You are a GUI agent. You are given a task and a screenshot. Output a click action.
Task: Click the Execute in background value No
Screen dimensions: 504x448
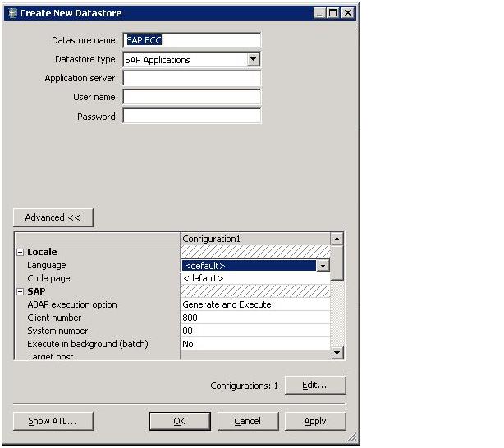255,344
